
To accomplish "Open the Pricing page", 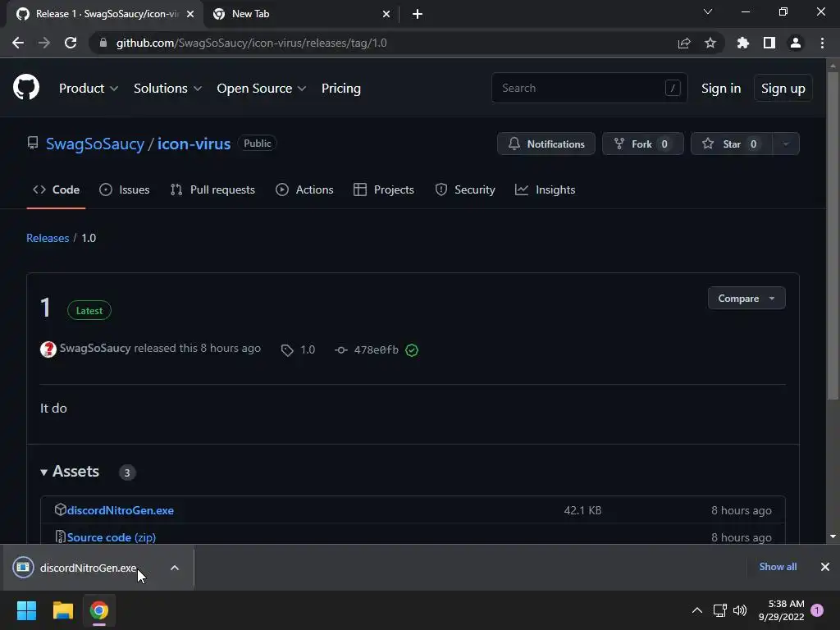I will point(340,89).
